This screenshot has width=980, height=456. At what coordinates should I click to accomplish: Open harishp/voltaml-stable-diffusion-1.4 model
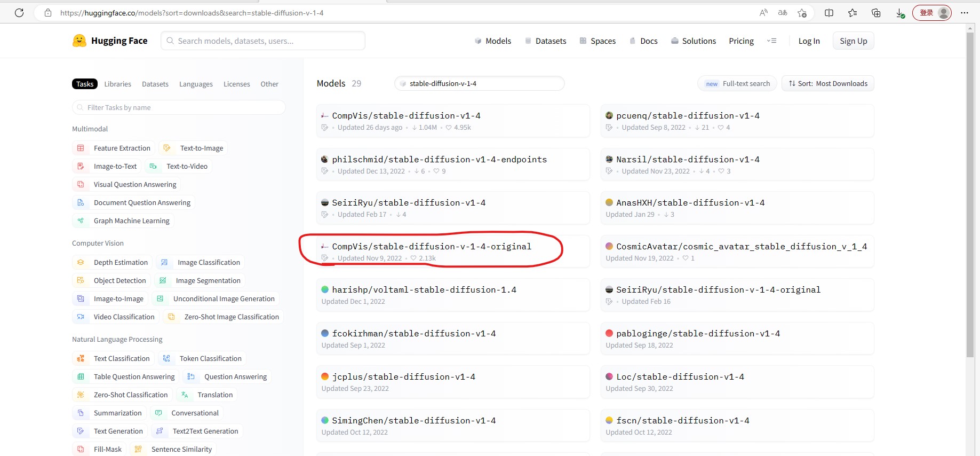pyautogui.click(x=453, y=295)
